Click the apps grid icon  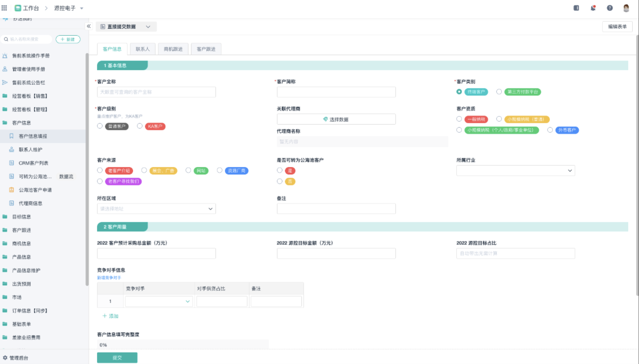click(4, 8)
